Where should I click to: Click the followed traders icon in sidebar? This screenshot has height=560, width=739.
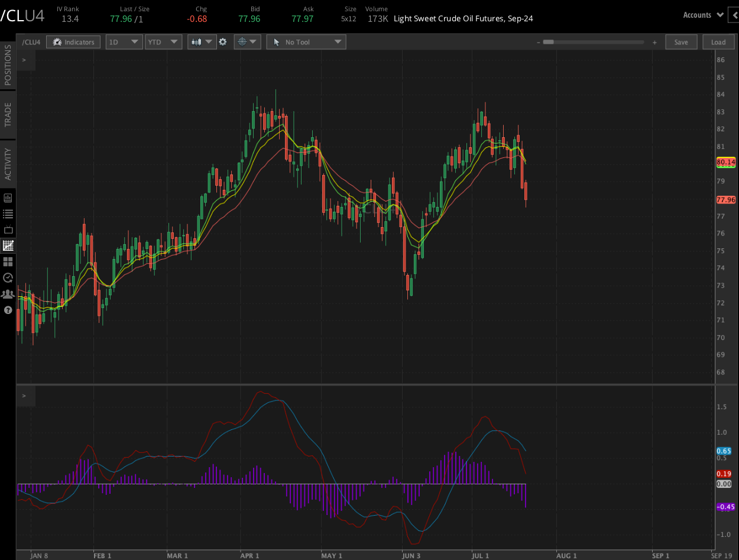click(8, 294)
